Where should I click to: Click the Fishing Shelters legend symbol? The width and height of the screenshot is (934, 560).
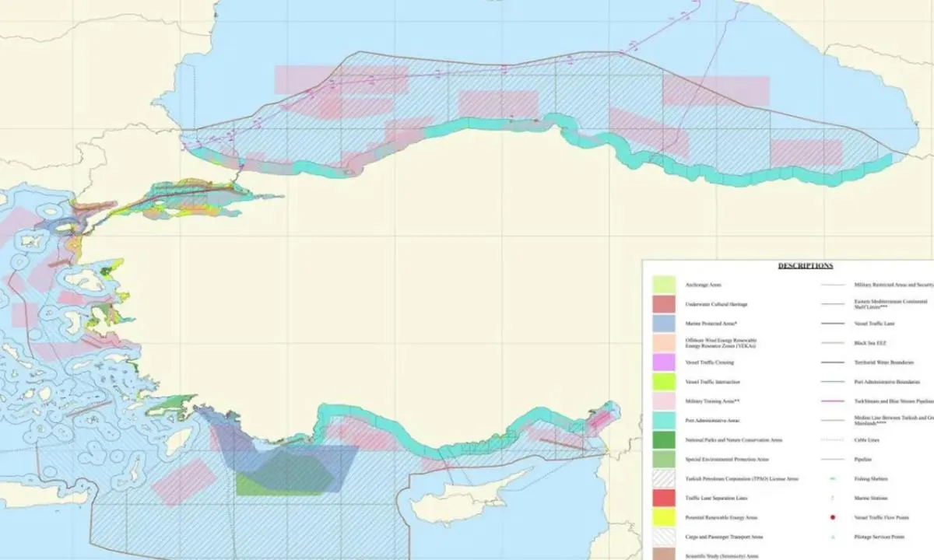833,479
